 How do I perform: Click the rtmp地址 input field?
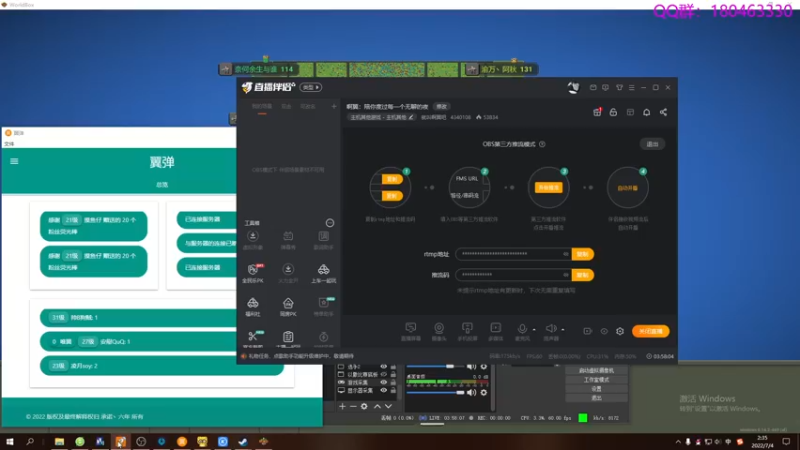(x=513, y=254)
